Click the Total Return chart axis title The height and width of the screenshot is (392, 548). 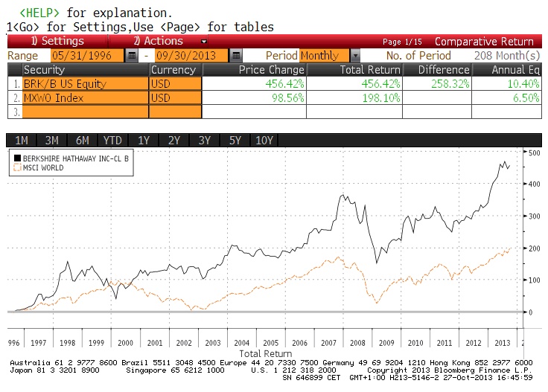(266, 353)
